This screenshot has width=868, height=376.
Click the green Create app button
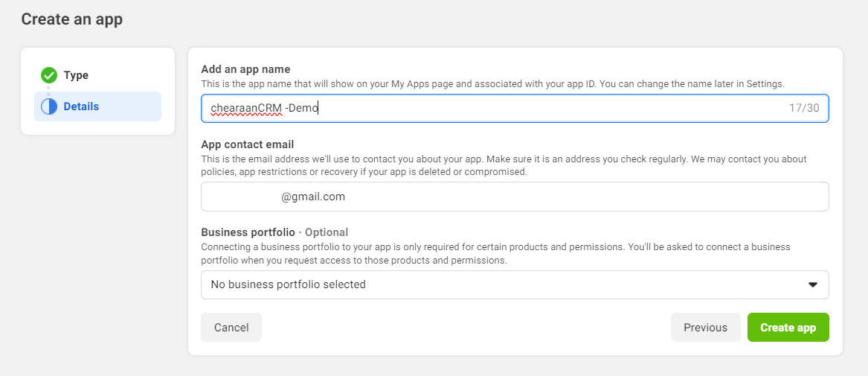pos(788,328)
